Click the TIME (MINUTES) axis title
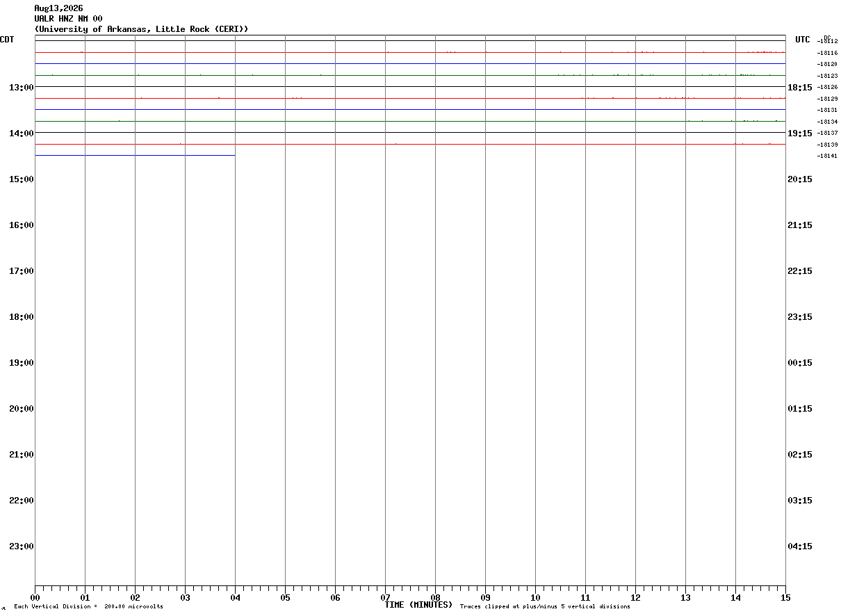This screenshot has height=616, width=841. [418, 605]
